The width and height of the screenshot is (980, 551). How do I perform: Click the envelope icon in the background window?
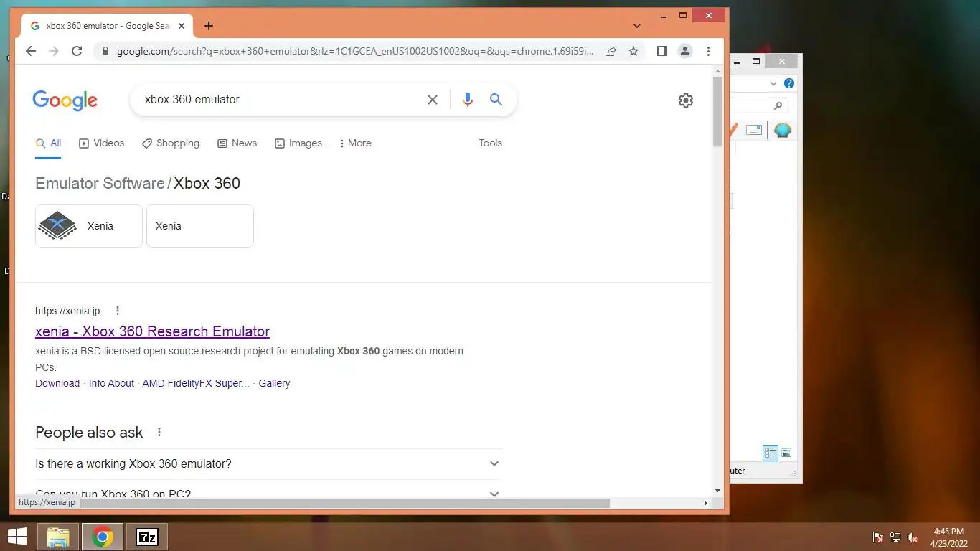click(x=754, y=130)
